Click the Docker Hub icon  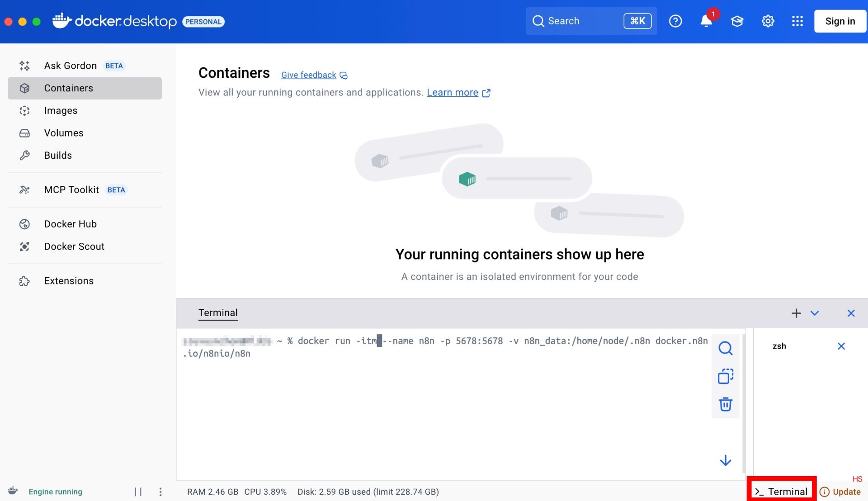tap(24, 224)
